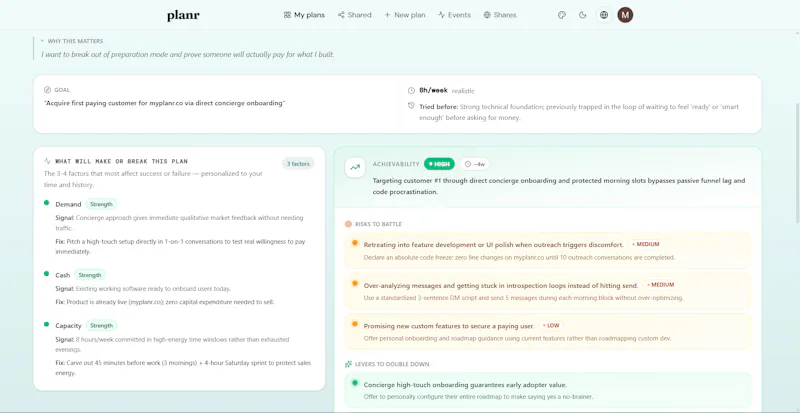Image resolution: width=800 pixels, height=413 pixels.
Task: Click the green dot beside Capacity
Action: (46, 324)
